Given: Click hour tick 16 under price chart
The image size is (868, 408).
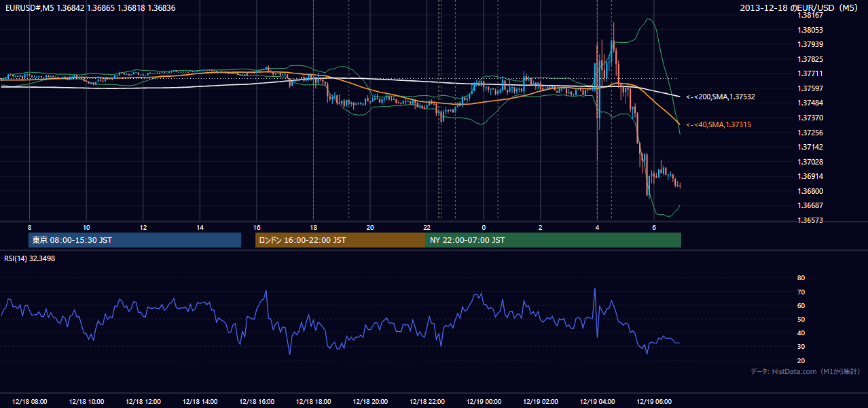Looking at the screenshot, I should pos(257,227).
